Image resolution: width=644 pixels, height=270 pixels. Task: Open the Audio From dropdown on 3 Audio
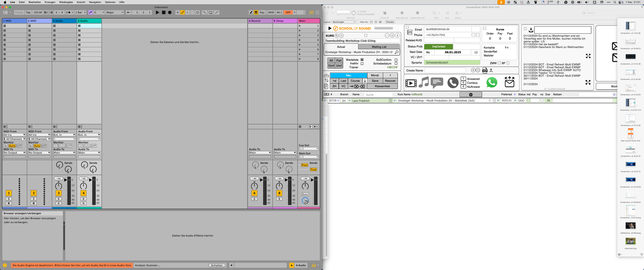(x=64, y=135)
